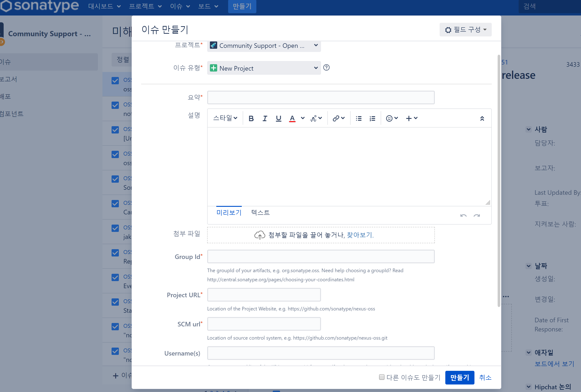Click the Underline formatting icon
The image size is (581, 392).
point(278,118)
